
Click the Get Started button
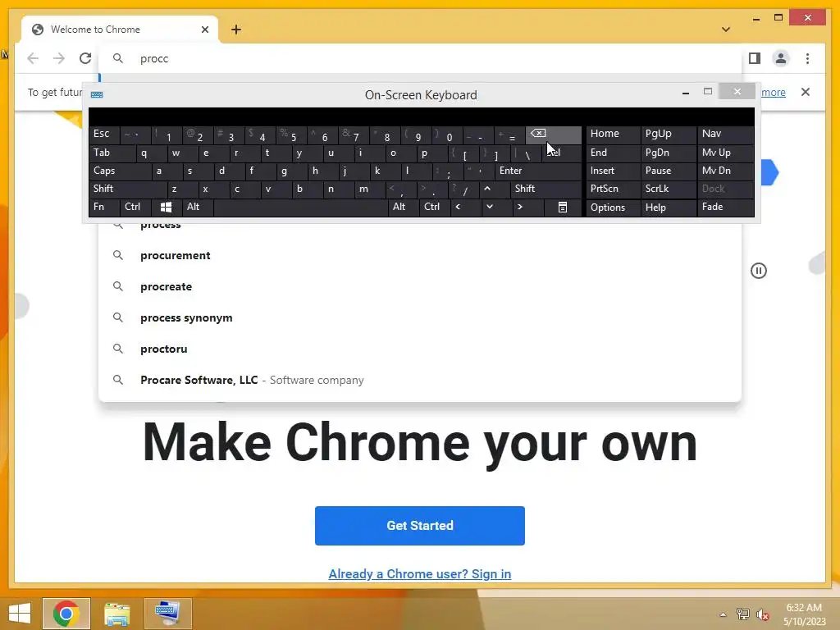point(419,526)
